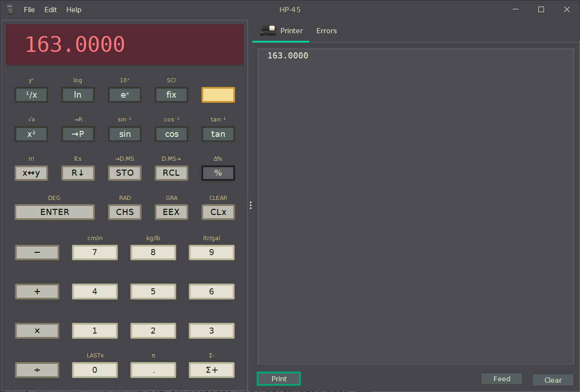Click digit key 6

coord(212,292)
